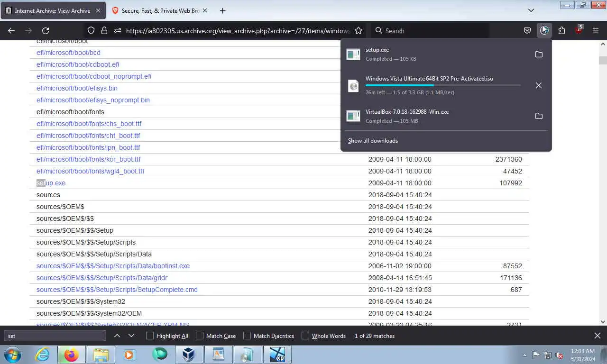Screen dimensions: 607x364
Task: Close the Internet Archive tab
Action: 98,10
